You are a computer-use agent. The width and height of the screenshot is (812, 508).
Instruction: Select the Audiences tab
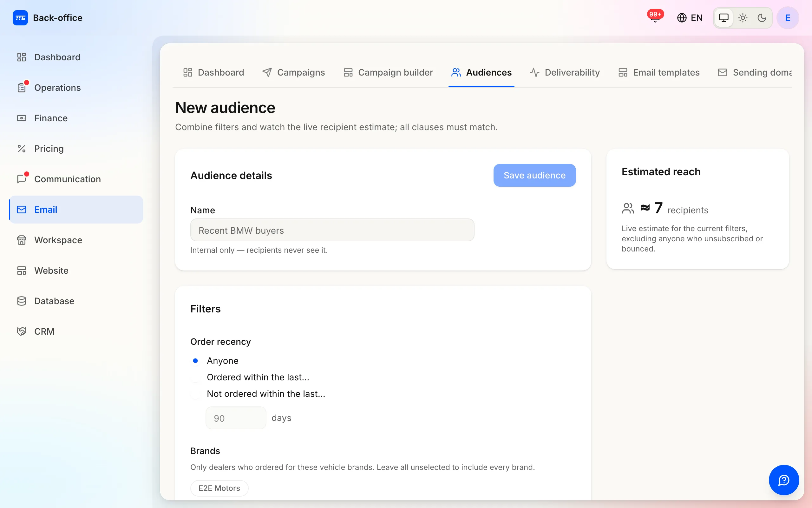[481, 73]
